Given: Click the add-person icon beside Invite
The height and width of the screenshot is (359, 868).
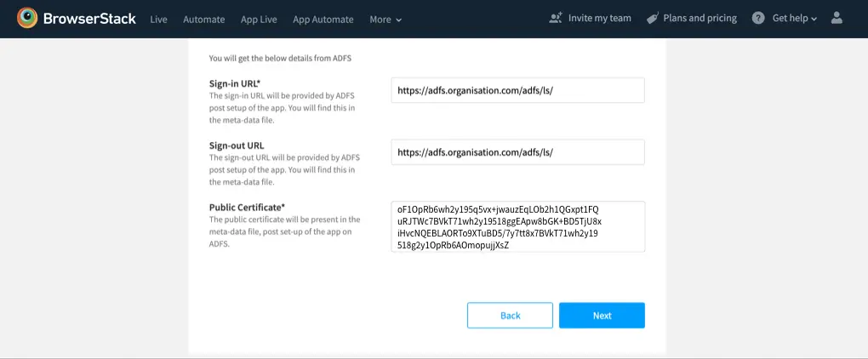Looking at the screenshot, I should coord(557,18).
